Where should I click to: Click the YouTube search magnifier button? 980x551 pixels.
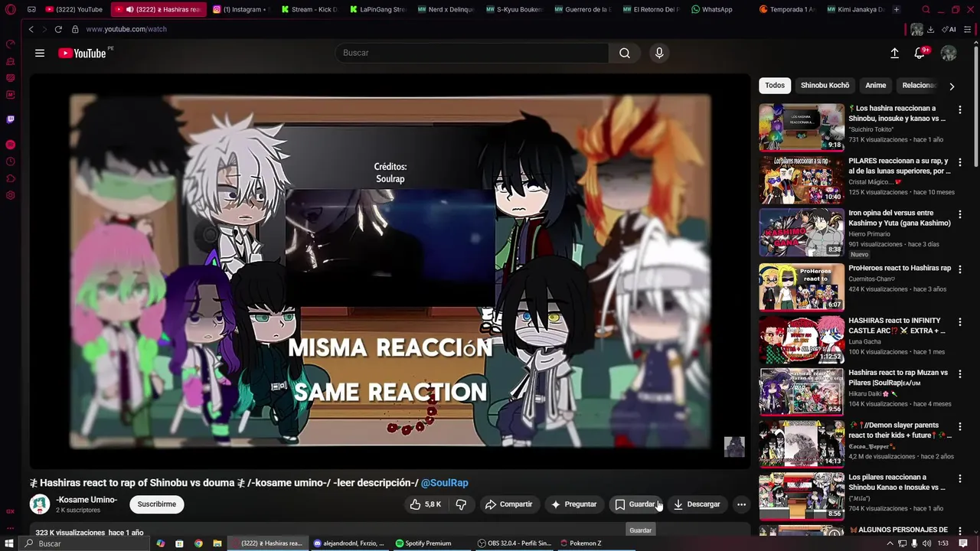625,53
